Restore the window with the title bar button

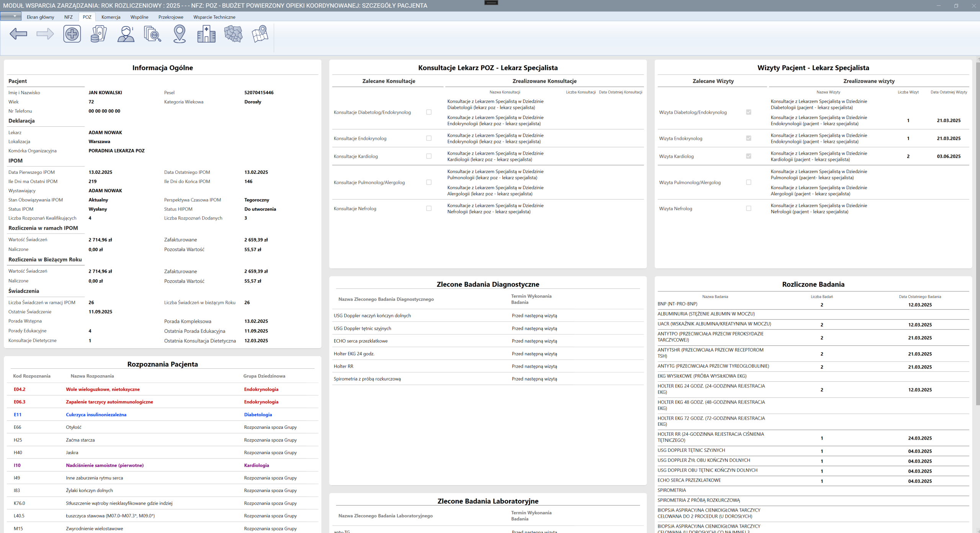pos(956,6)
